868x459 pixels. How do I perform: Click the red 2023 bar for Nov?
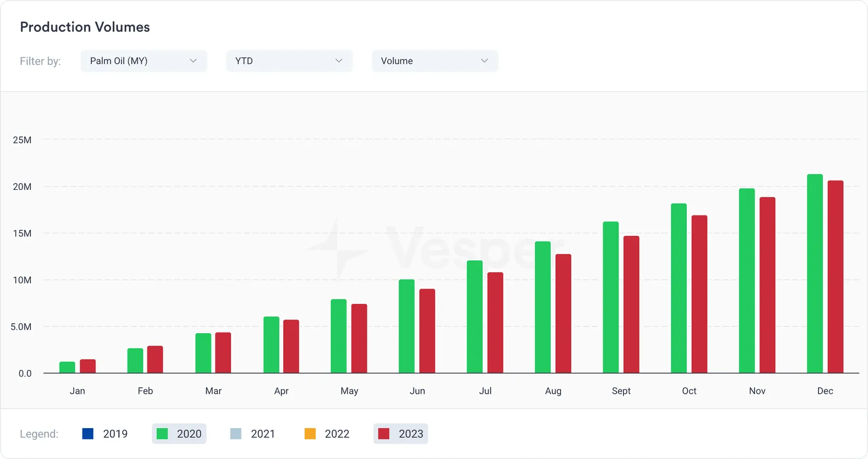(x=768, y=285)
